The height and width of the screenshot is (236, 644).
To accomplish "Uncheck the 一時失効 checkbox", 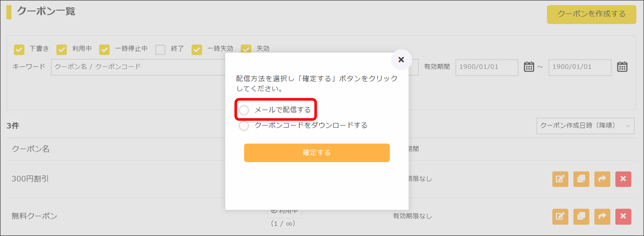I will (197, 49).
